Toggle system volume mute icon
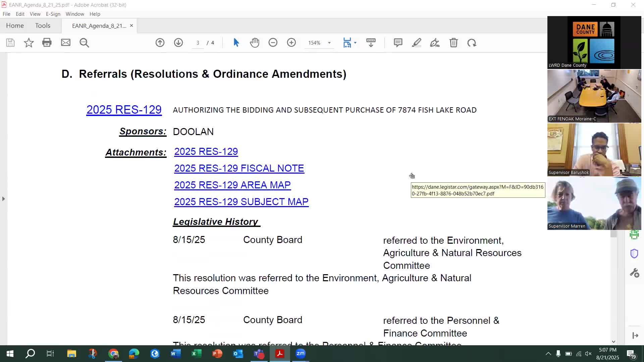644x362 pixels. pos(588,354)
